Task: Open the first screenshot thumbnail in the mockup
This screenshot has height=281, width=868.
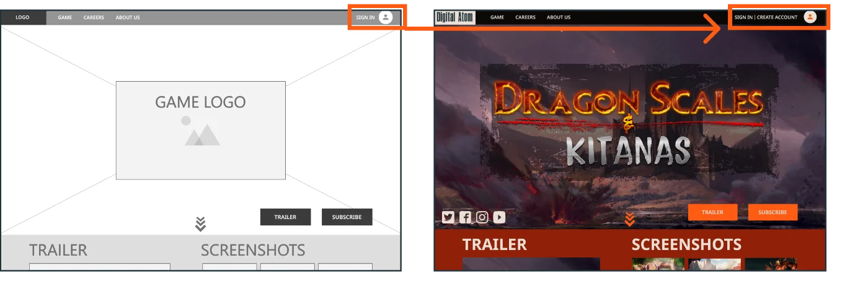Action: point(657,264)
